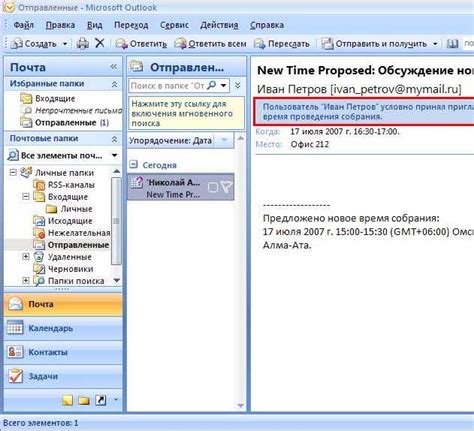
Task: Click message list scroll up arrow
Action: tap(240, 138)
